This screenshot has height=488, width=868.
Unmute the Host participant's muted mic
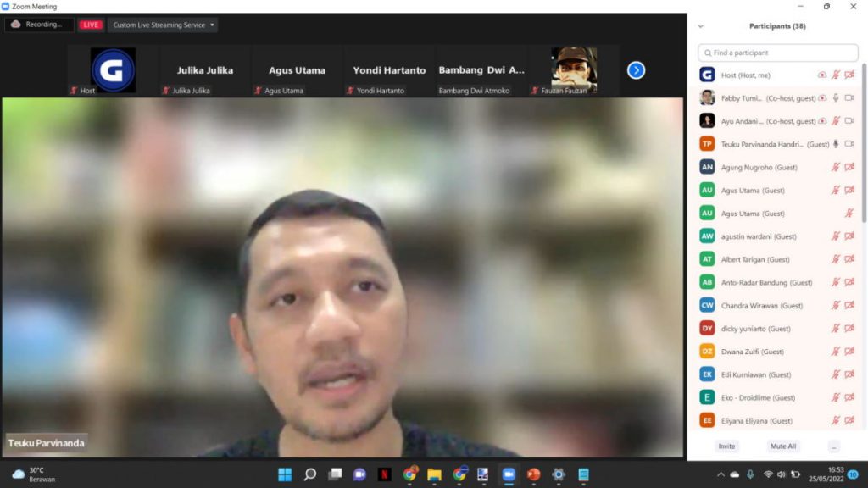coord(835,75)
